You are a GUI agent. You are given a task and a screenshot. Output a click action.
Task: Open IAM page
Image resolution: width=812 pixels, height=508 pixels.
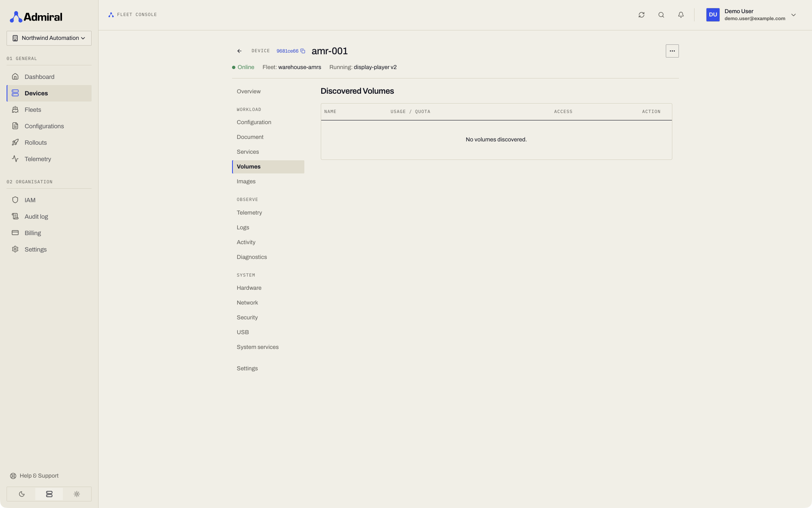(x=49, y=200)
